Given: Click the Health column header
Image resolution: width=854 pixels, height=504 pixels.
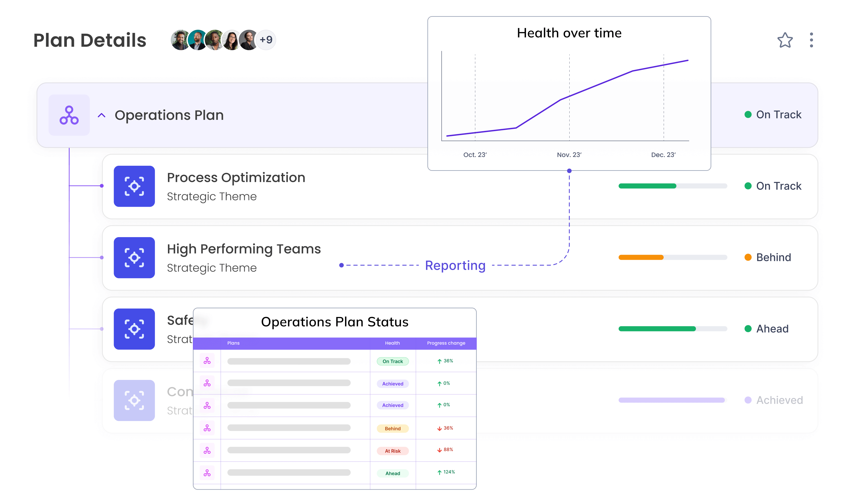Looking at the screenshot, I should click(x=392, y=343).
